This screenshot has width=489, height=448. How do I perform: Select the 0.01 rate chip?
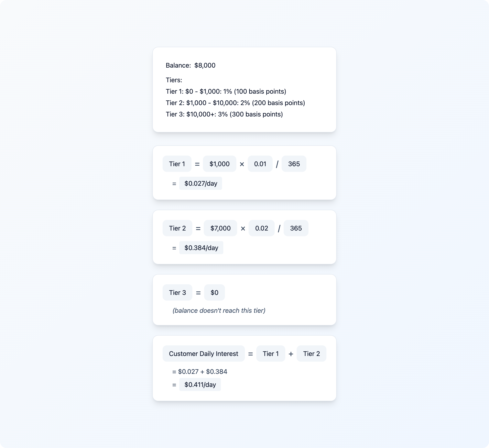[260, 164]
